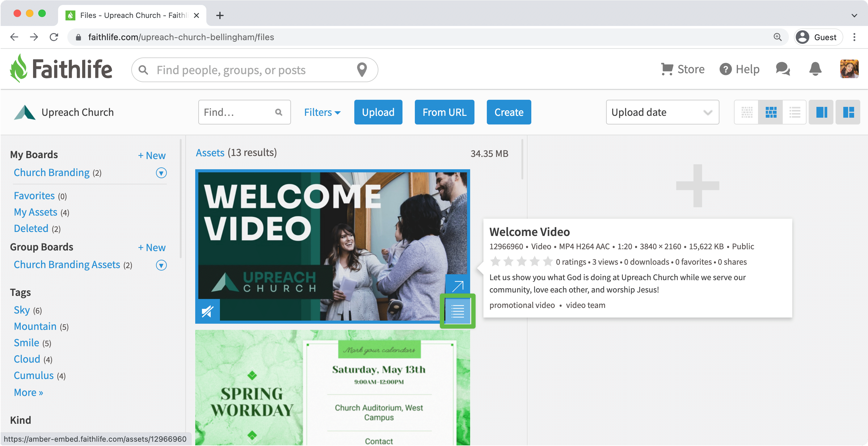Click the Upreach Church group logo
The width and height of the screenshot is (868, 446).
[x=25, y=112]
